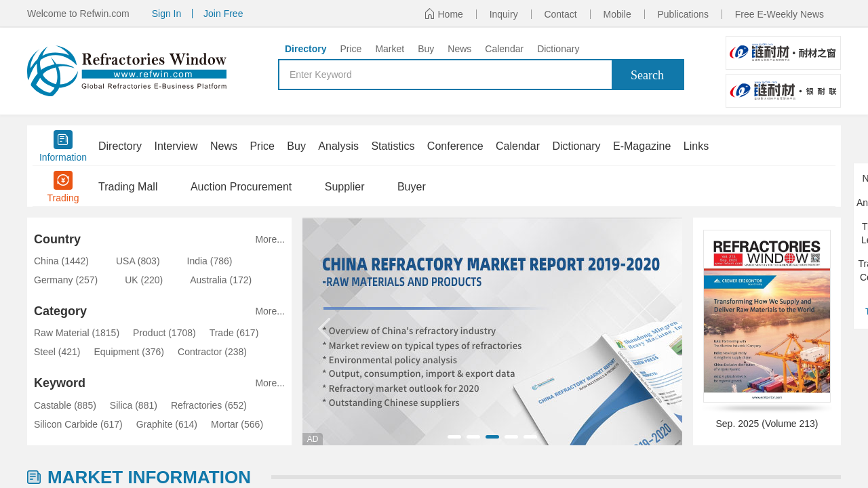Open Buyer menu item
The width and height of the screenshot is (868, 488).
point(412,186)
